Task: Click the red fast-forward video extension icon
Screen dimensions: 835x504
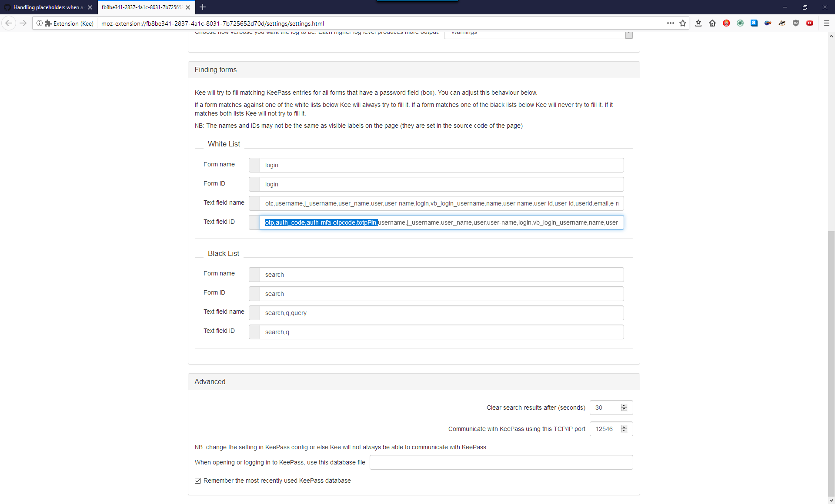Action: point(810,23)
